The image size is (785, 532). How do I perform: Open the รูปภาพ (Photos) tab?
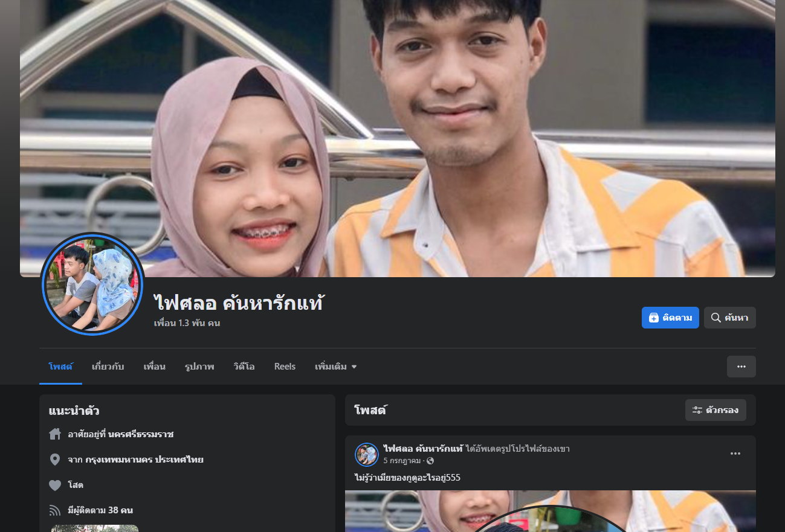coord(199,367)
